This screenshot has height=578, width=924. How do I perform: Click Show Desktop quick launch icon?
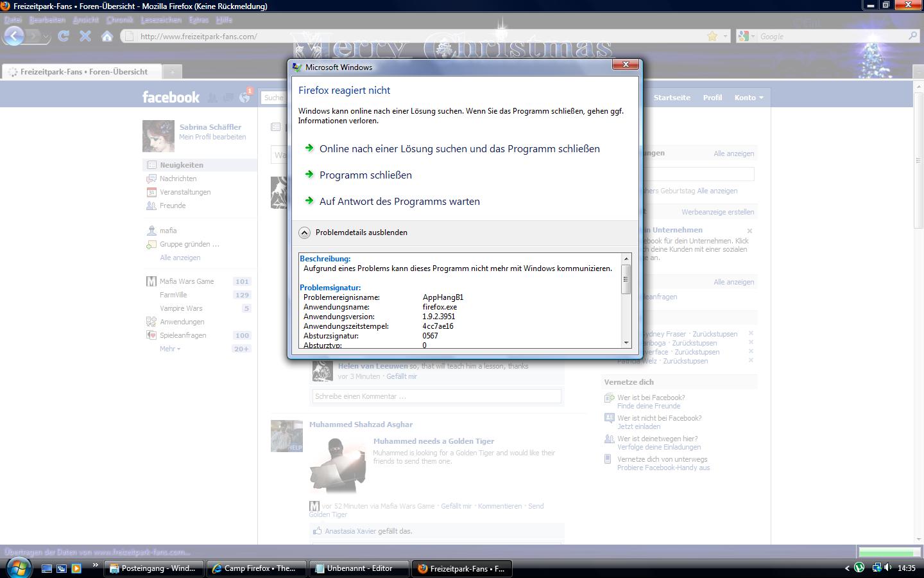pos(47,568)
